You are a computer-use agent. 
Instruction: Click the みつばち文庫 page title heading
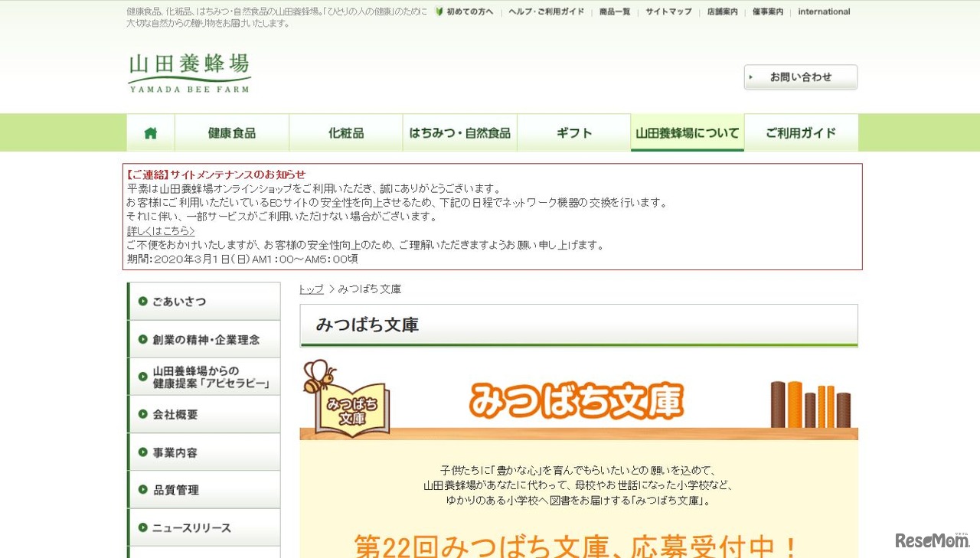click(x=367, y=325)
